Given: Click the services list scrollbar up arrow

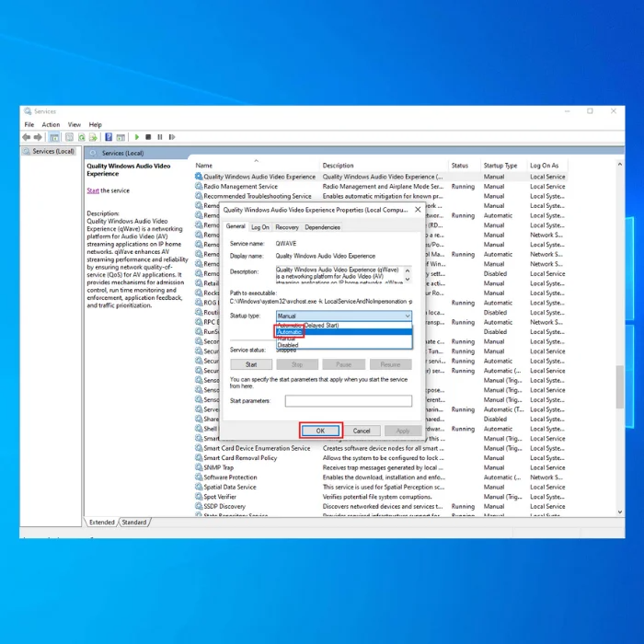Looking at the screenshot, I should coord(620,165).
